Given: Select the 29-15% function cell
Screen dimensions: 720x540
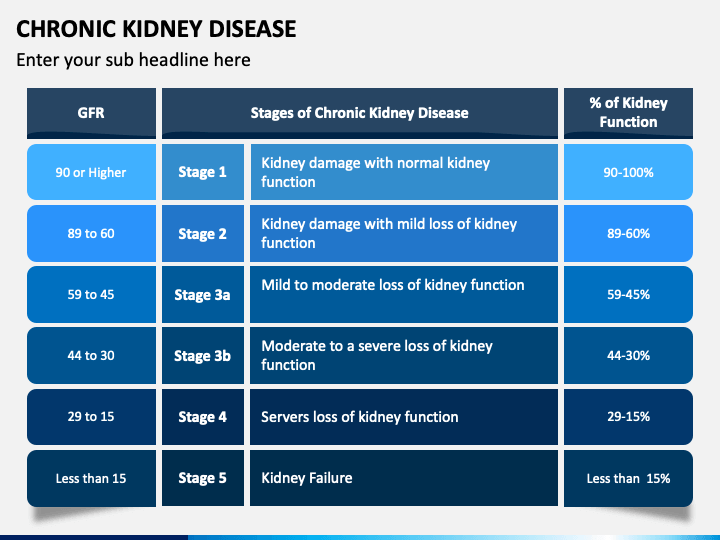Looking at the screenshot, I should point(628,417).
